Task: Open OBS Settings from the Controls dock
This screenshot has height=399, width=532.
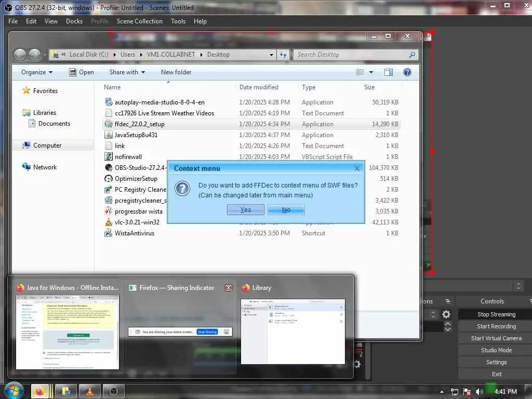Action: (x=496, y=362)
